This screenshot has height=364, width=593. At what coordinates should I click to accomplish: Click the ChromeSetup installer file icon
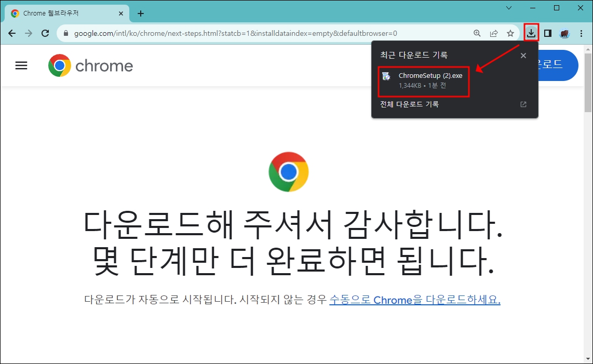coord(386,76)
